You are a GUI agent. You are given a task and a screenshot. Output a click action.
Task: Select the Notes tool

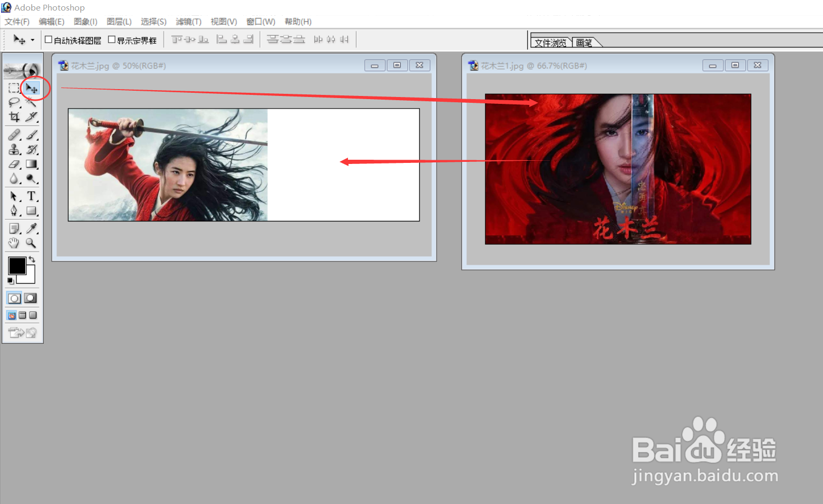(14, 228)
